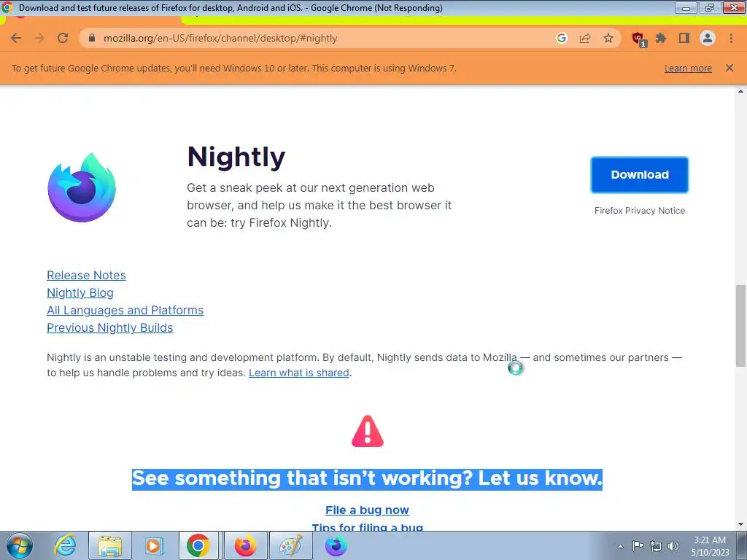Screen dimensions: 747x560
Task: Click the red warning triangle icon
Action: 368,432
